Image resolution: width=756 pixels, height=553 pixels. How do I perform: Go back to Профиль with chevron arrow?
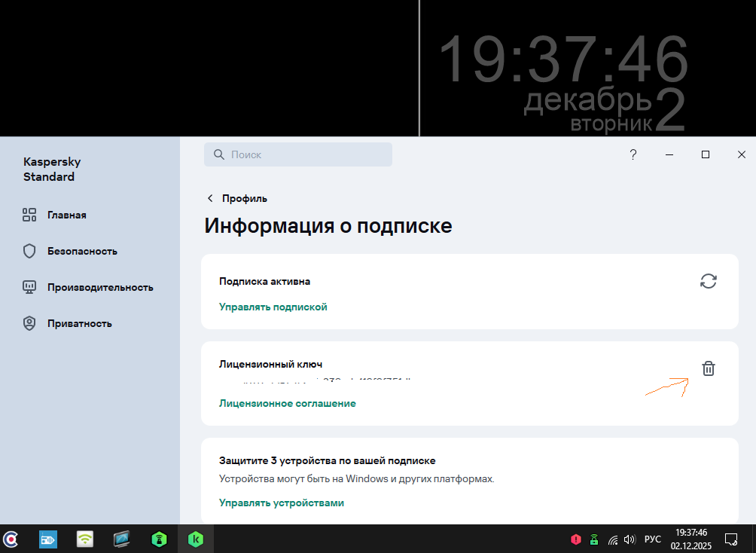[210, 198]
